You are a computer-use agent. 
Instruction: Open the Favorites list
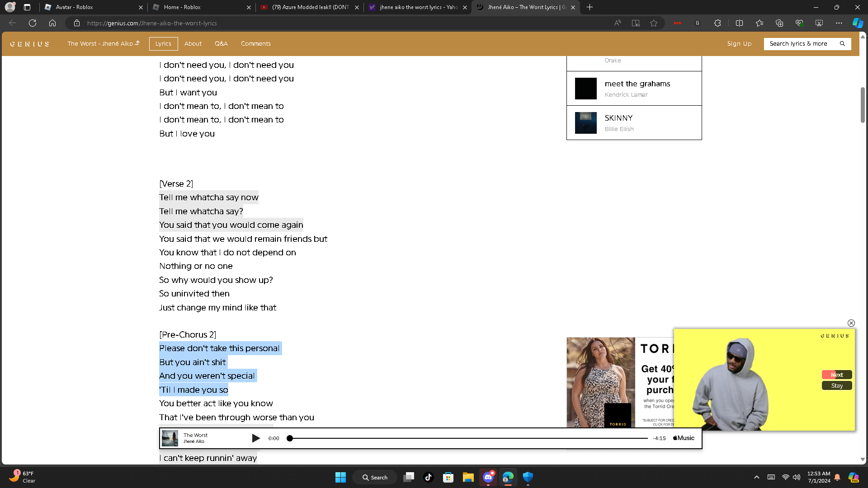pos(759,23)
